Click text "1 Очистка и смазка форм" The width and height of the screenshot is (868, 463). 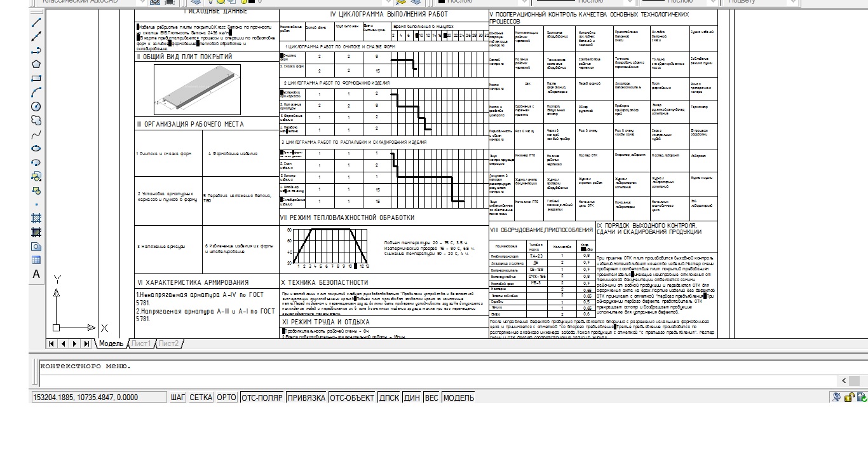(x=163, y=153)
